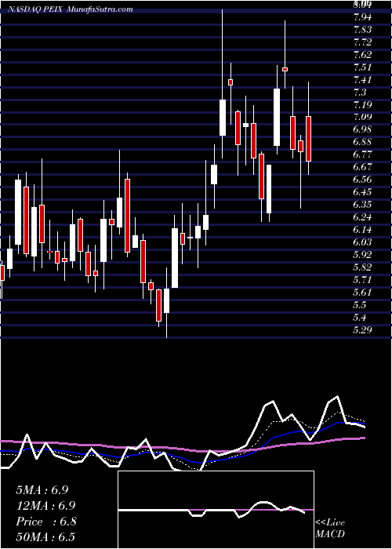Click the <<Live MACD label
The height and width of the screenshot is (549, 392).
330,529
